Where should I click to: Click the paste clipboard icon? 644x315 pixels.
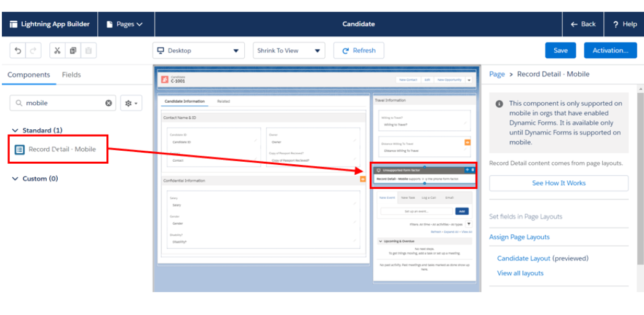click(x=88, y=50)
